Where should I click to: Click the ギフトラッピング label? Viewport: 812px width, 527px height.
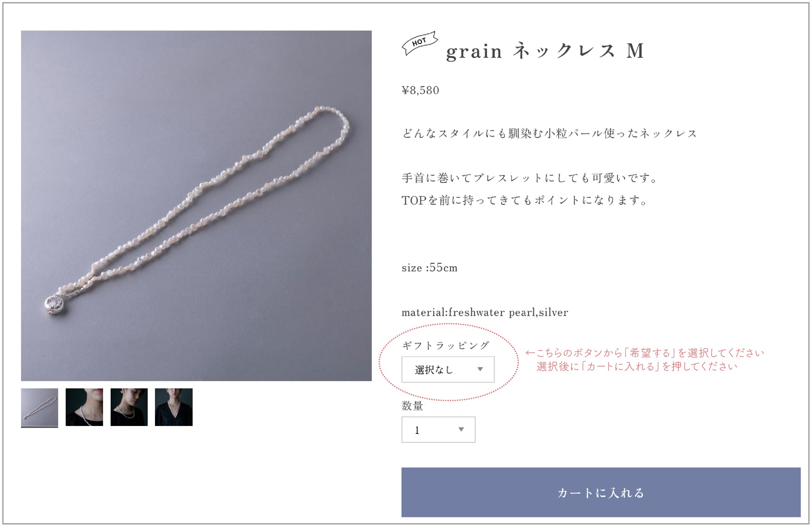point(446,346)
